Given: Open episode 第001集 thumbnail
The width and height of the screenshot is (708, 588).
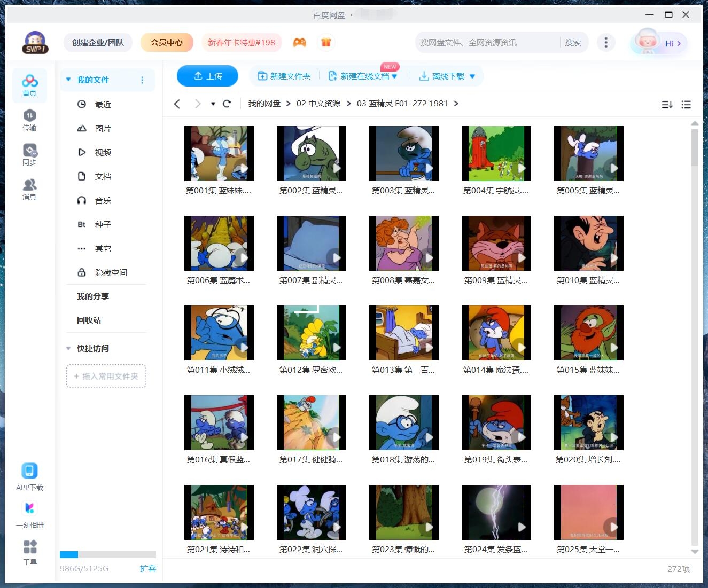Looking at the screenshot, I should [219, 153].
